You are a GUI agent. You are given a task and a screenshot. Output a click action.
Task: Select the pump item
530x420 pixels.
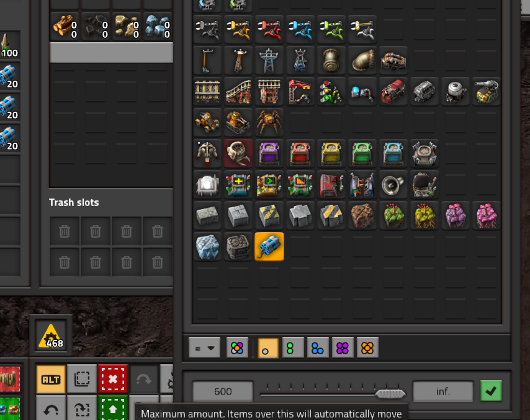pos(393,60)
